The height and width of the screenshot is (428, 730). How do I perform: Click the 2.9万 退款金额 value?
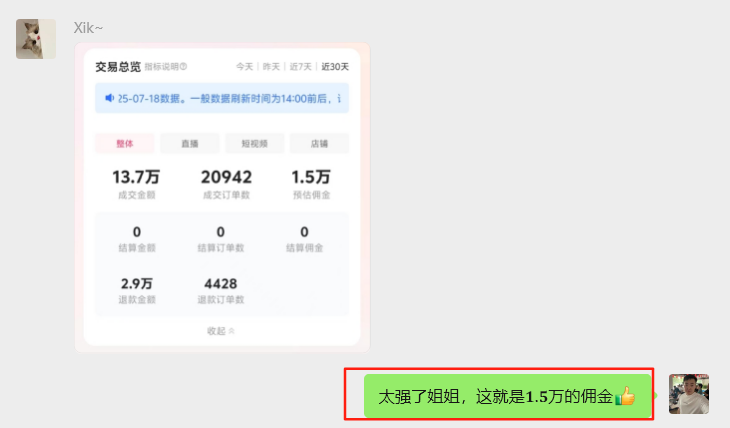pos(137,283)
